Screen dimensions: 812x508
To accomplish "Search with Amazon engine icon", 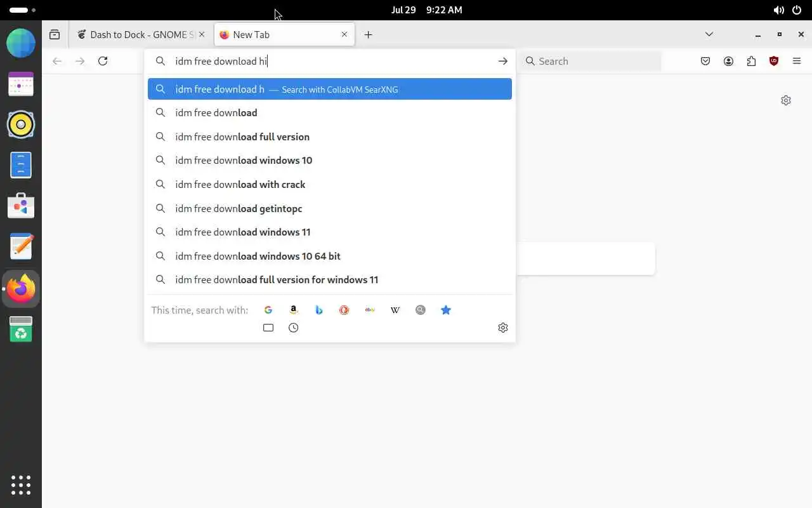I will click(x=294, y=310).
